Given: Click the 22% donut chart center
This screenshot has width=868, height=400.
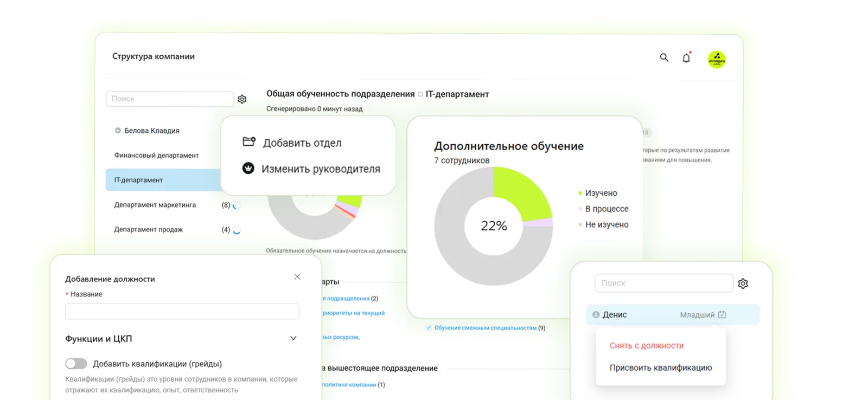Looking at the screenshot, I should (494, 226).
